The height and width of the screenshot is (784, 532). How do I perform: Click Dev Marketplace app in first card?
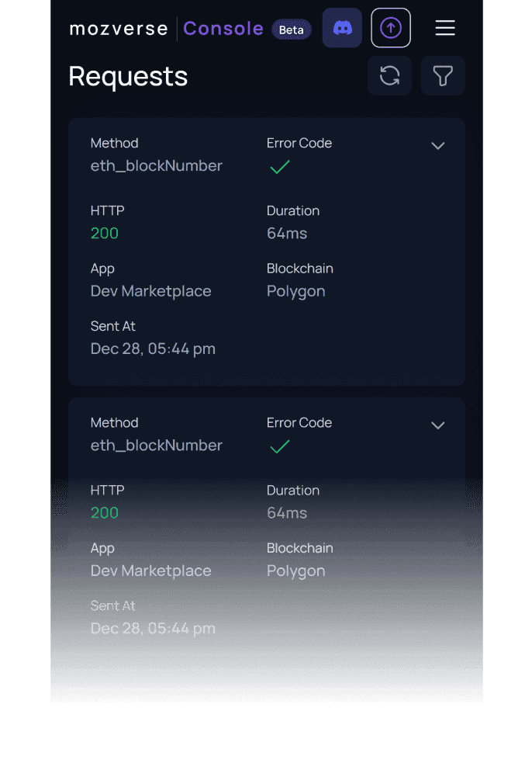[x=150, y=291]
